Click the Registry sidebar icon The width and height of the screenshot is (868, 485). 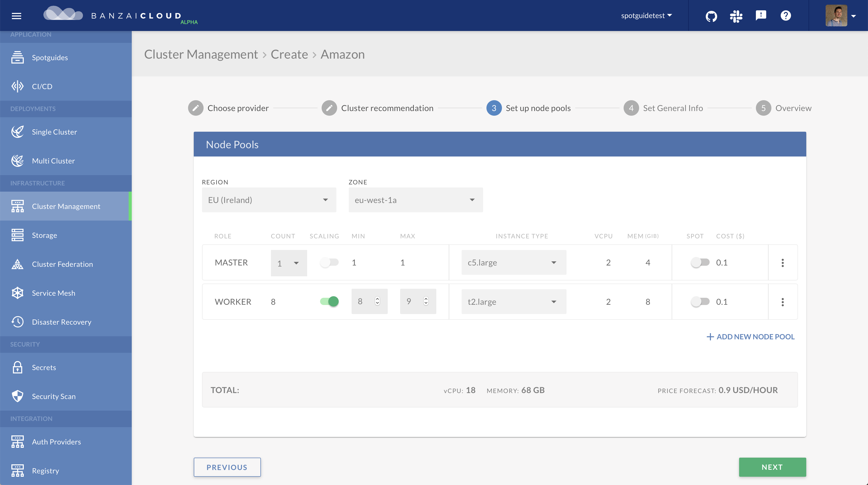18,471
